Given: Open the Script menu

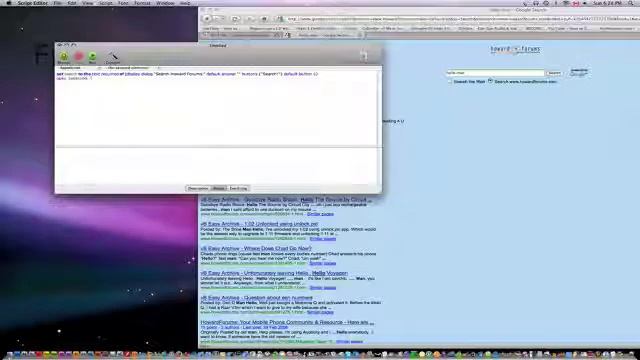Looking at the screenshot, I should (x=106, y=3).
